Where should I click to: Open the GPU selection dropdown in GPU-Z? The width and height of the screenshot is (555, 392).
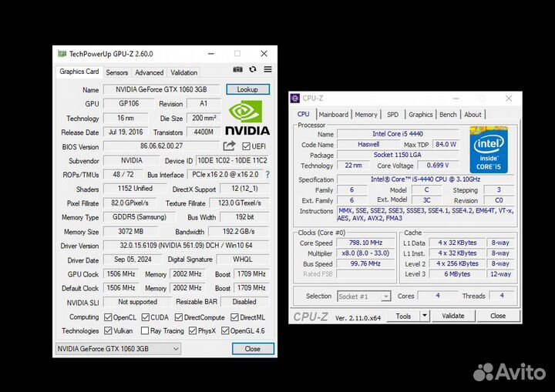click(118, 349)
